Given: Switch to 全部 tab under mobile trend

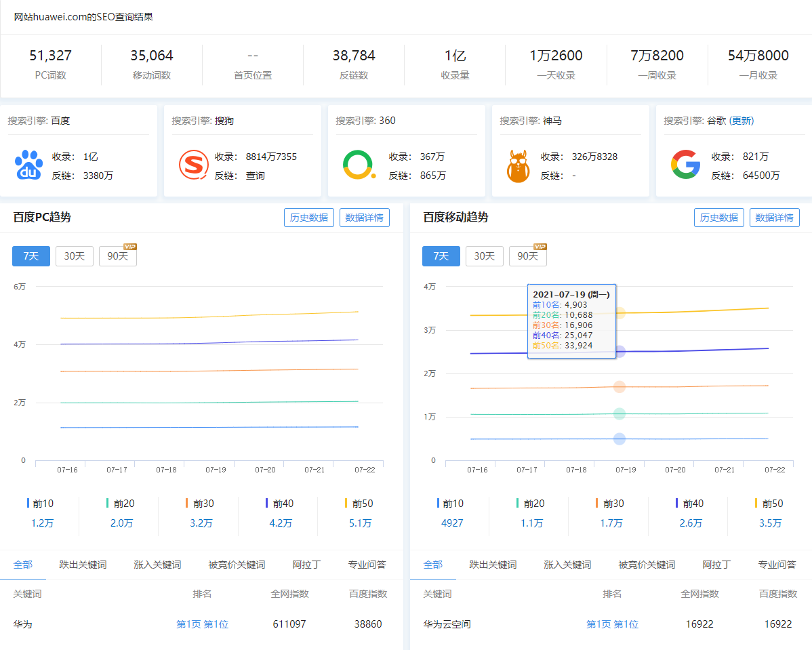Looking at the screenshot, I should tap(433, 565).
